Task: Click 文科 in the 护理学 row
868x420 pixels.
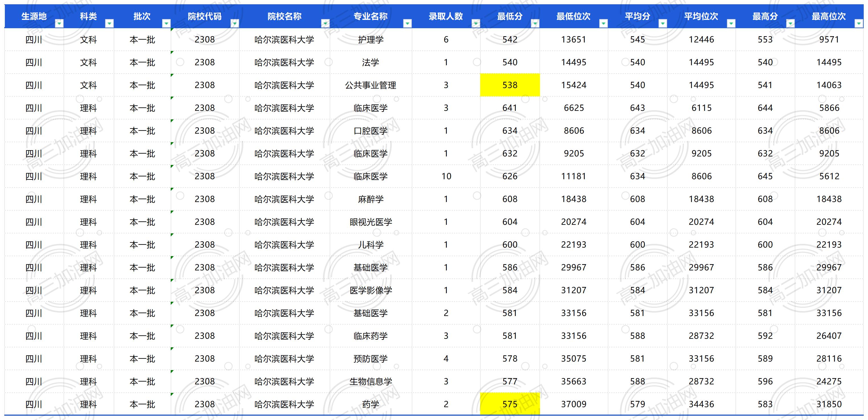Action: point(89,40)
